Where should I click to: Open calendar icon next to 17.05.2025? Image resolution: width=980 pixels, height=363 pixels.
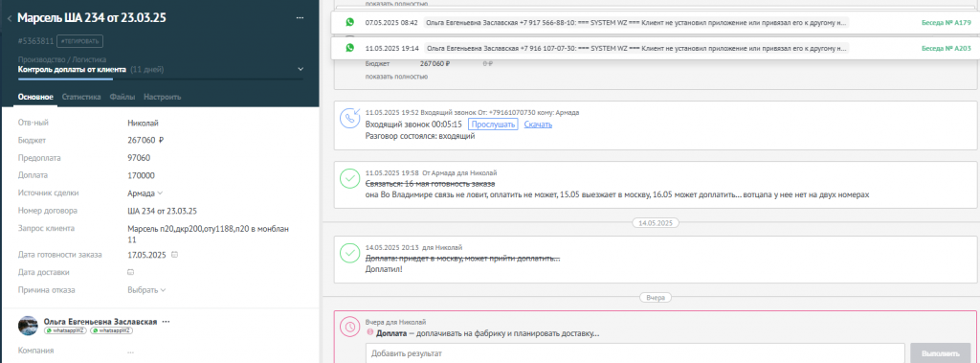pos(174,255)
